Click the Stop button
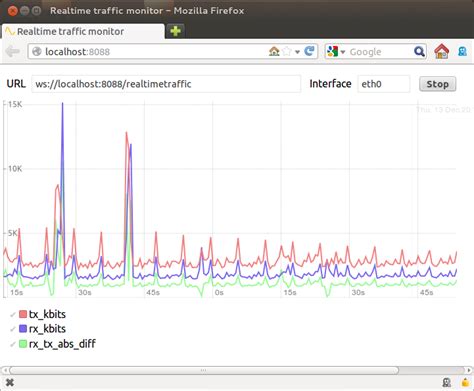 437,84
